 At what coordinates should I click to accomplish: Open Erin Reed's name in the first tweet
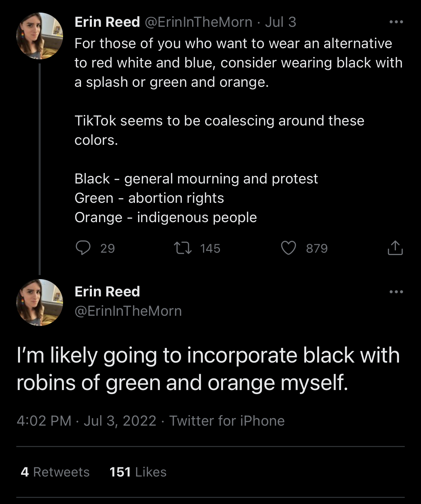coord(107,22)
